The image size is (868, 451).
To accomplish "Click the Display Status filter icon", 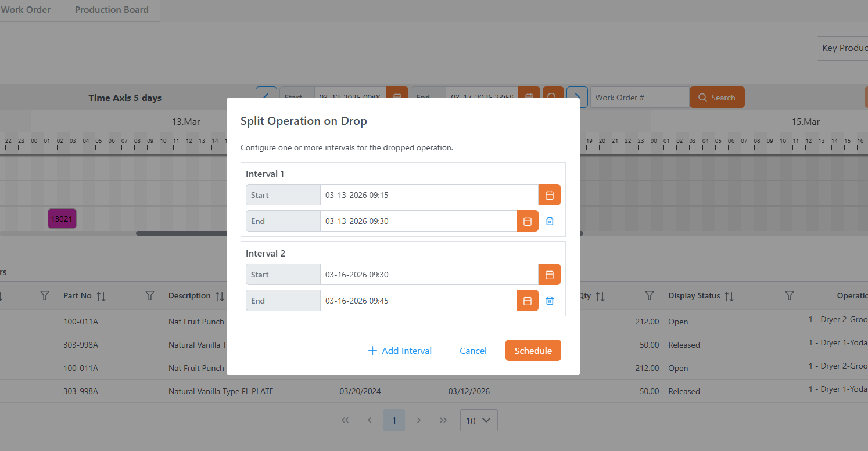I will click(789, 296).
